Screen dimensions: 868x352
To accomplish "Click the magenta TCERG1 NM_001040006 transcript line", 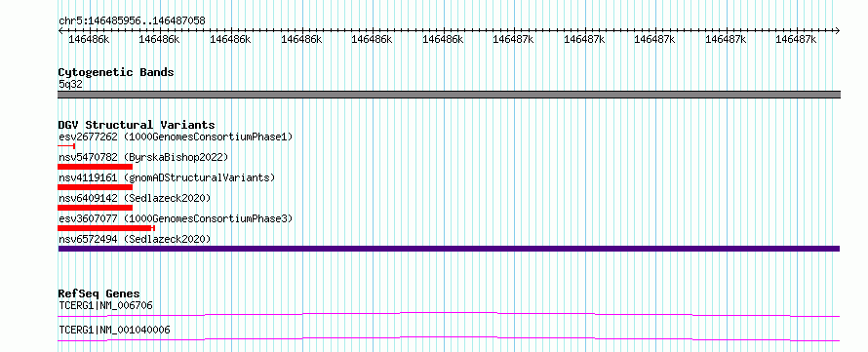I will coord(449,338).
